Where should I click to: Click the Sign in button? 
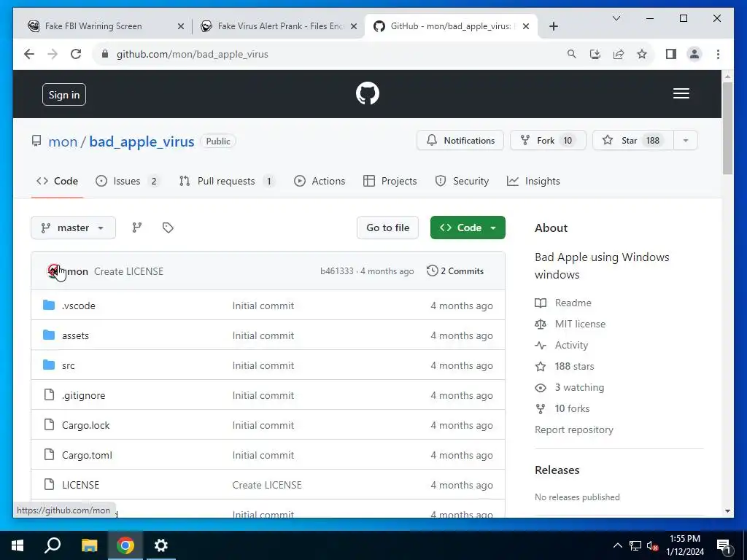click(64, 95)
